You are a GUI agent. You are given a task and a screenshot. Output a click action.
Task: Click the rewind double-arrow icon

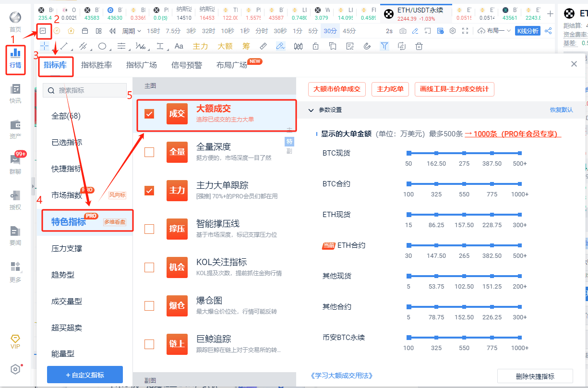[x=112, y=31]
